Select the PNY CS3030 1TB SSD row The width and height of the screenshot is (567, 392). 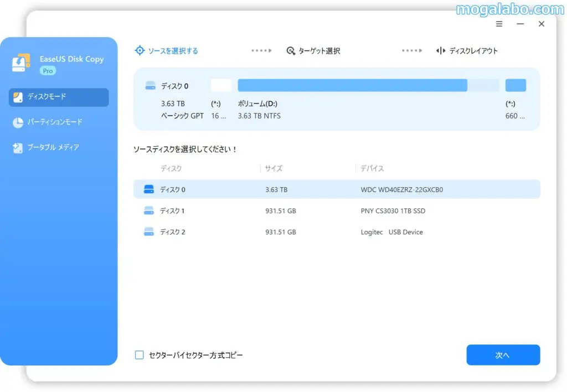337,211
